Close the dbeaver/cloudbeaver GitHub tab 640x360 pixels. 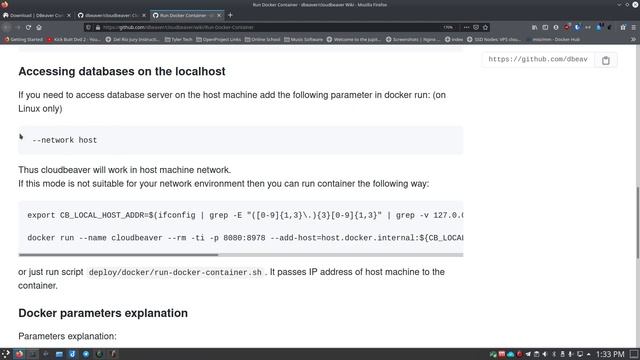coord(144,16)
